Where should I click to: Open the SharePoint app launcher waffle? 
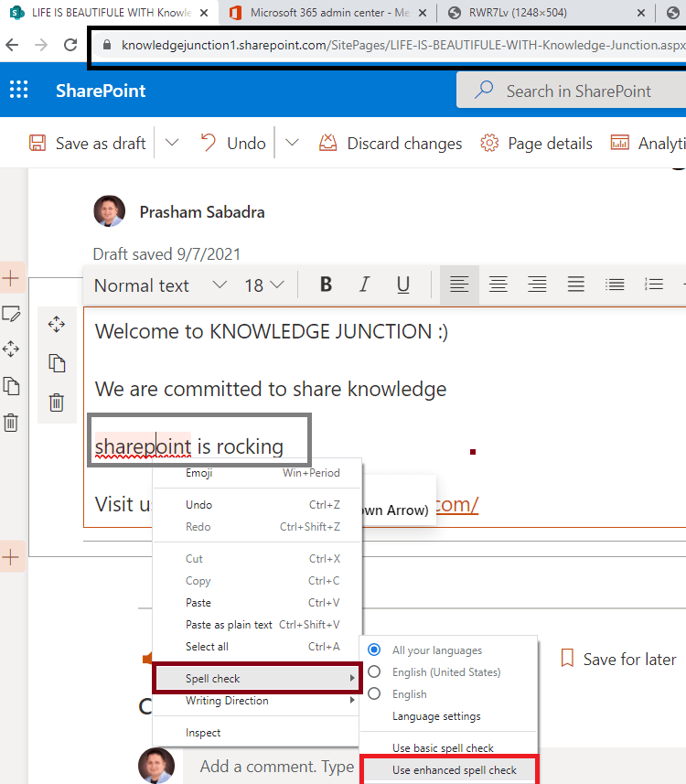click(x=19, y=90)
